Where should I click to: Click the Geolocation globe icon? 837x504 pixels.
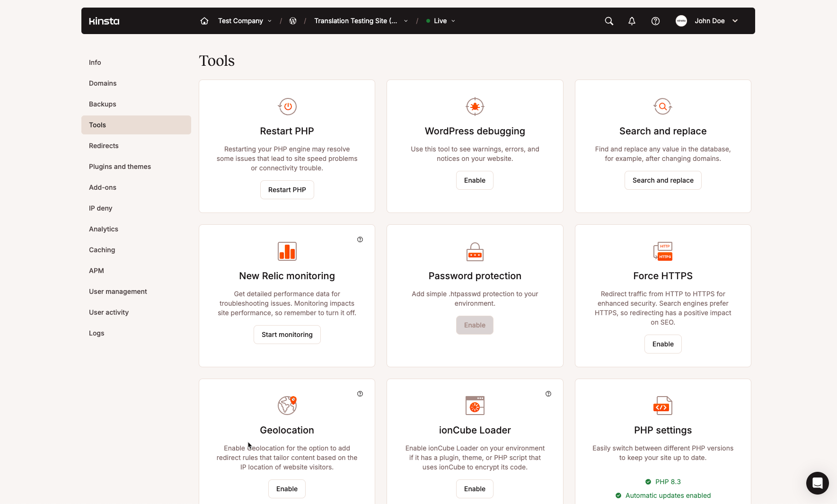(x=287, y=406)
